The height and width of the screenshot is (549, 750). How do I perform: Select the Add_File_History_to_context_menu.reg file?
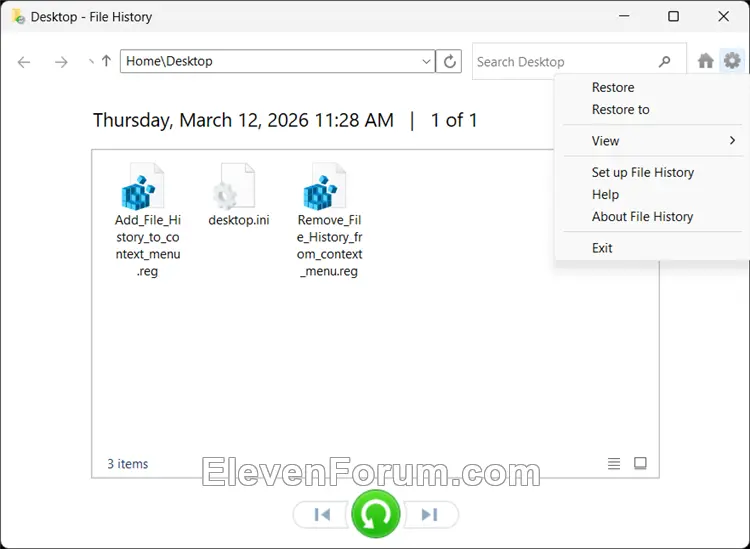pos(147,220)
